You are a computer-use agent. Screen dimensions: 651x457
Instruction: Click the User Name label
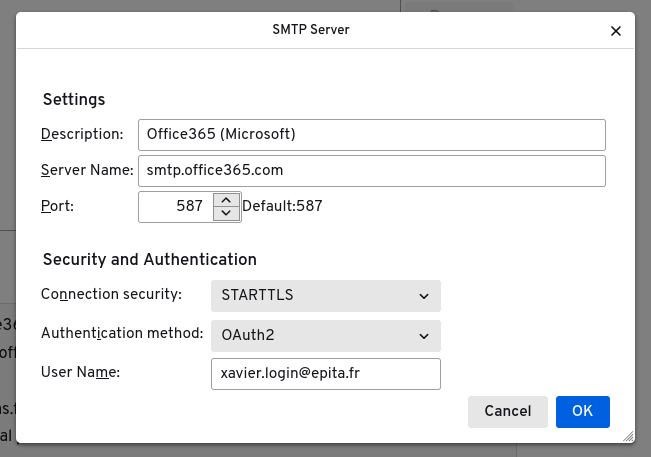coord(80,372)
